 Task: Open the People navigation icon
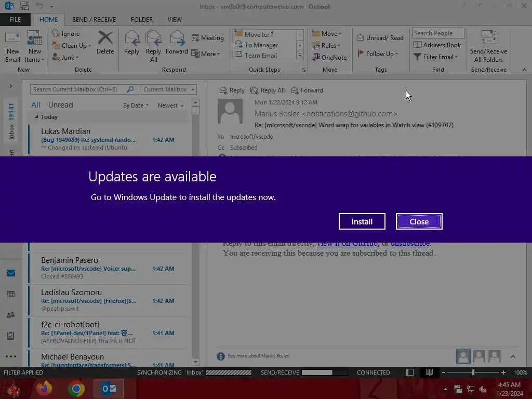tap(11, 315)
